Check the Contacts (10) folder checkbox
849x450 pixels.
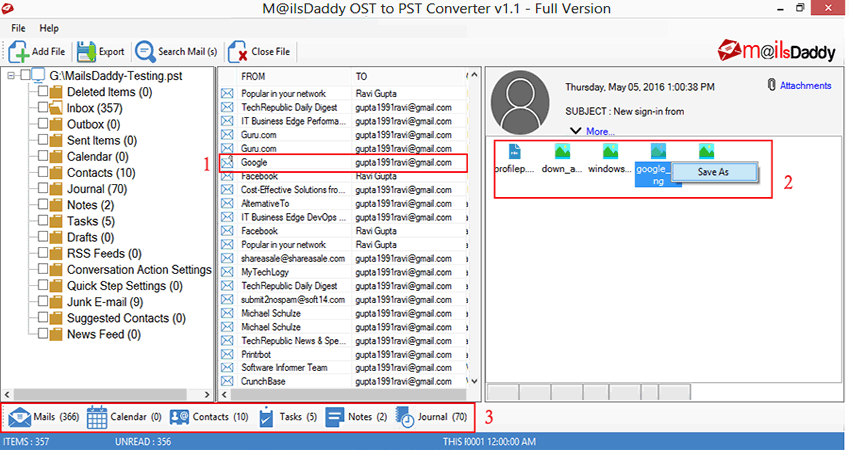point(43,172)
